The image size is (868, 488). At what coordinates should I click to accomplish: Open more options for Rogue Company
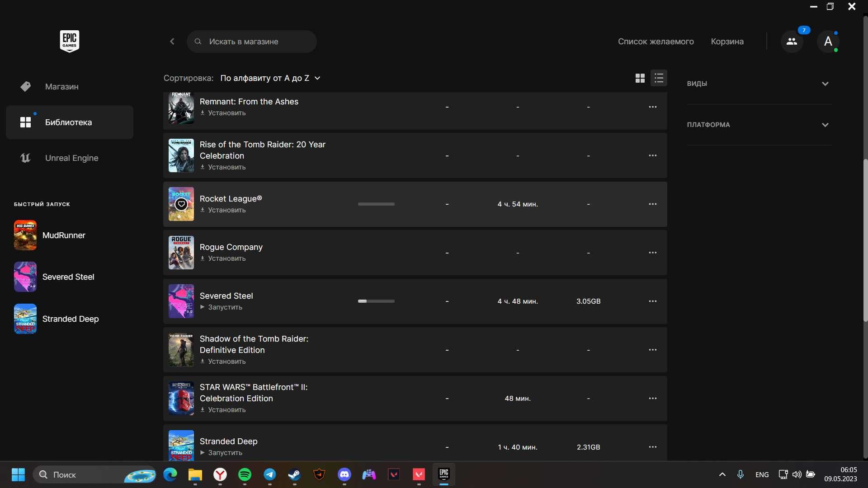[x=653, y=253]
